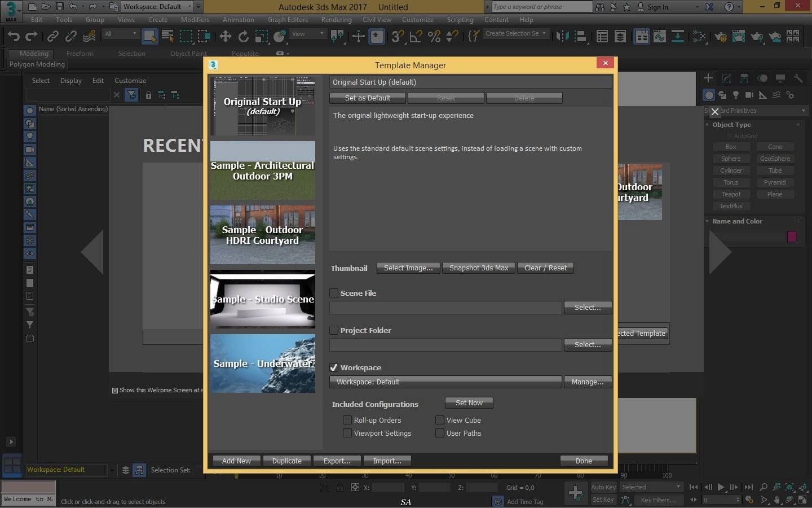The image size is (812, 508).
Task: Open the Create tab in Command Panel
Action: (x=708, y=78)
